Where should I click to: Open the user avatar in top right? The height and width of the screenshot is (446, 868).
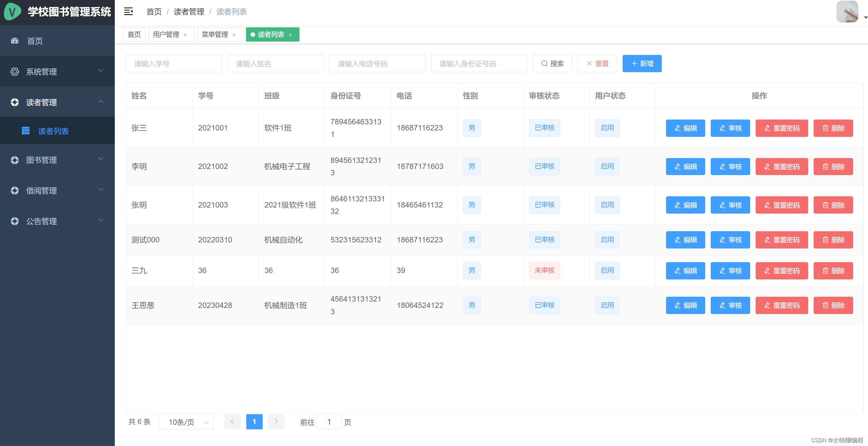point(847,12)
